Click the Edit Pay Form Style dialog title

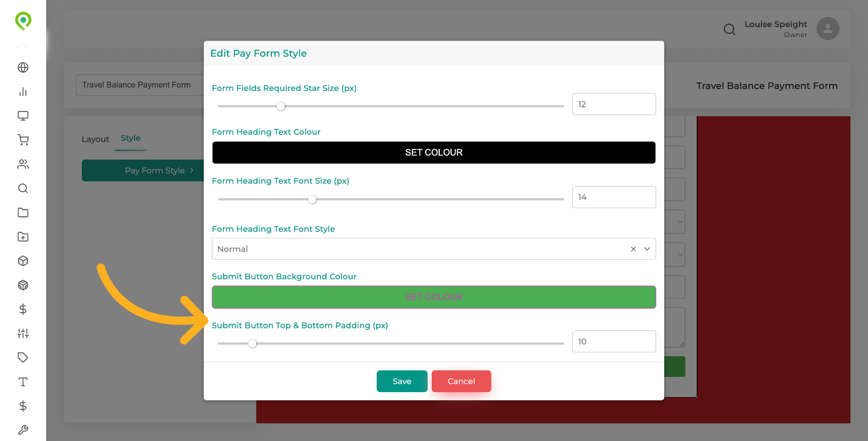pyautogui.click(x=259, y=53)
